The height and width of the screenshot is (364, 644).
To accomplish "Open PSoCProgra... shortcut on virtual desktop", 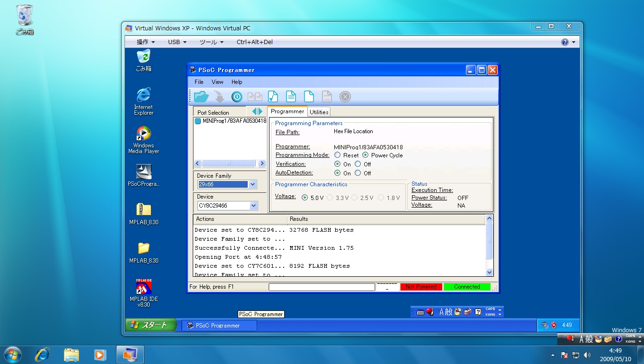I will [143, 176].
